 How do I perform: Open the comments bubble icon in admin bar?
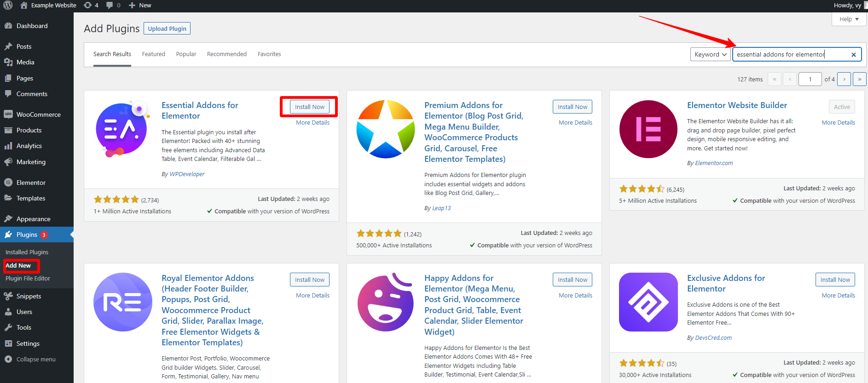pyautogui.click(x=110, y=5)
